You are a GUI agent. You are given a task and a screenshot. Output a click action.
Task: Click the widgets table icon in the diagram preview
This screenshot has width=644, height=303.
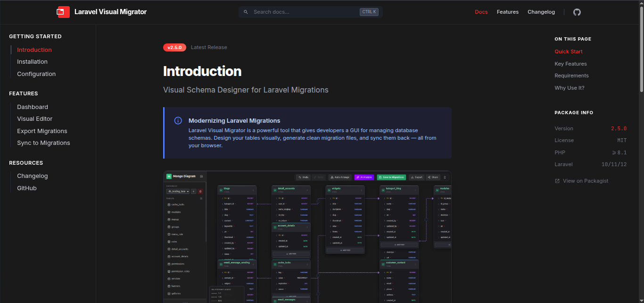(329, 190)
